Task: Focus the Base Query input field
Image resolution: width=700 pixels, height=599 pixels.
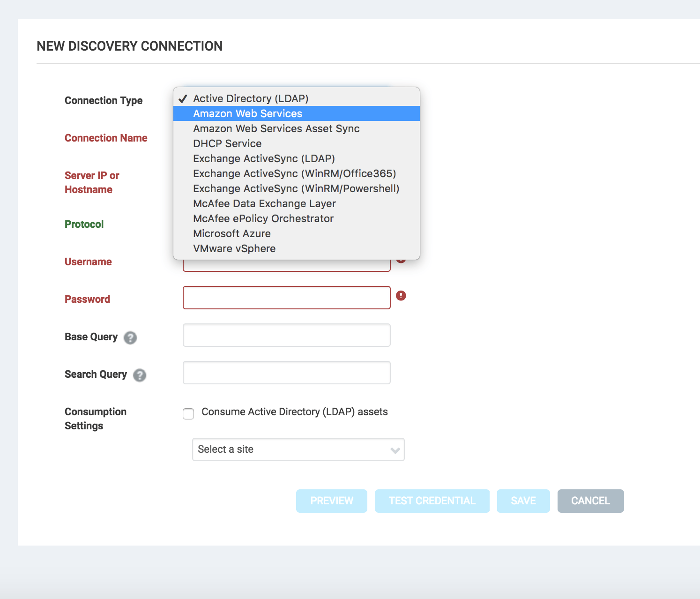Action: tap(287, 335)
